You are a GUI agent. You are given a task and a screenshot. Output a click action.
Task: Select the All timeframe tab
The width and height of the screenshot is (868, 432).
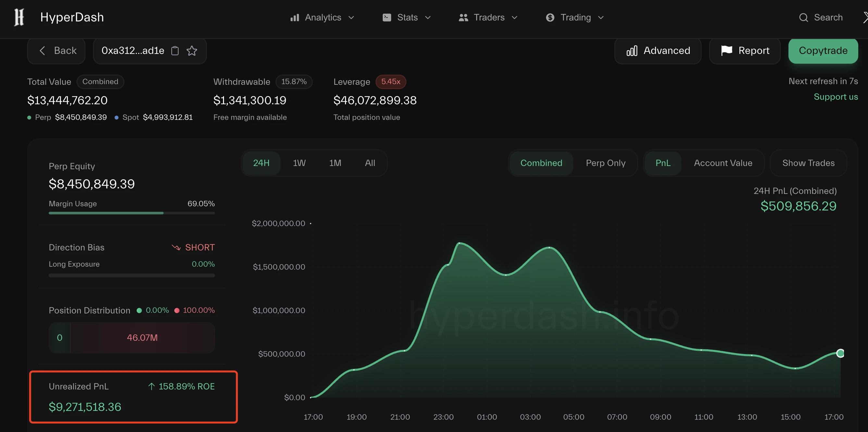click(370, 163)
